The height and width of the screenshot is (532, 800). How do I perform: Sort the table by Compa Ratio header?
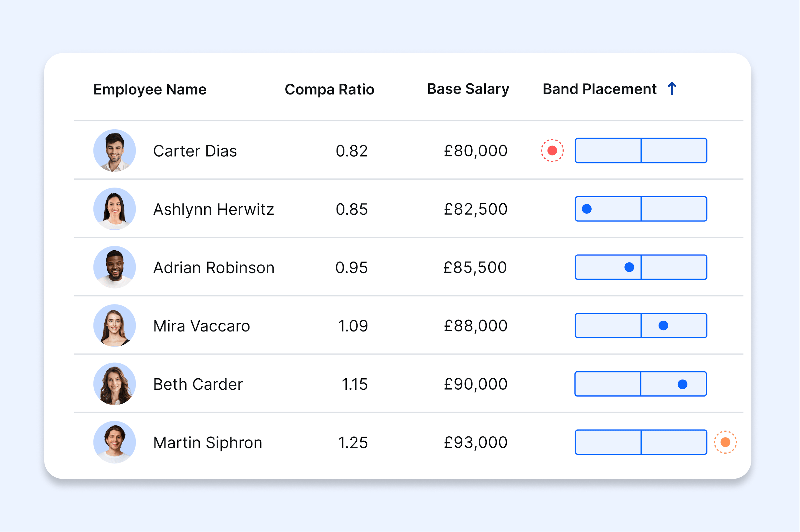[329, 89]
